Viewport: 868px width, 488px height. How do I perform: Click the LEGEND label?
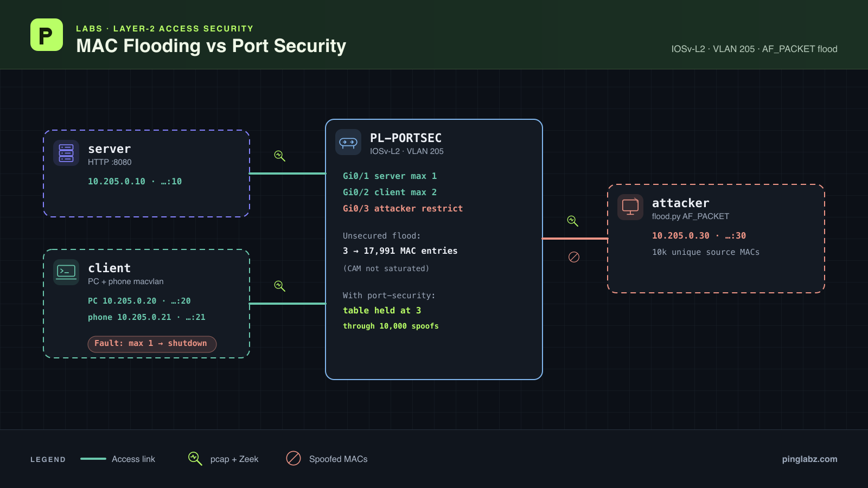(48, 459)
